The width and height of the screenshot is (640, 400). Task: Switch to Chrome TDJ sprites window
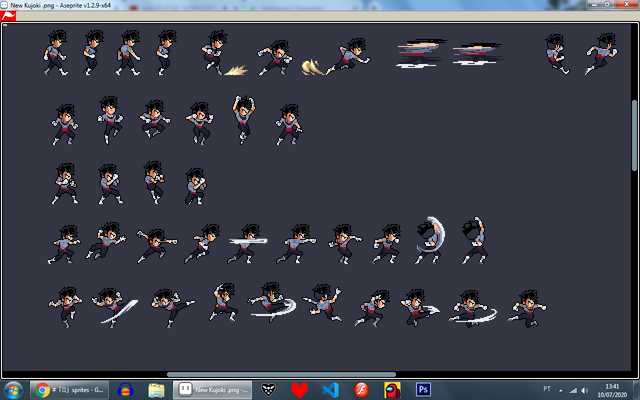(x=70, y=390)
